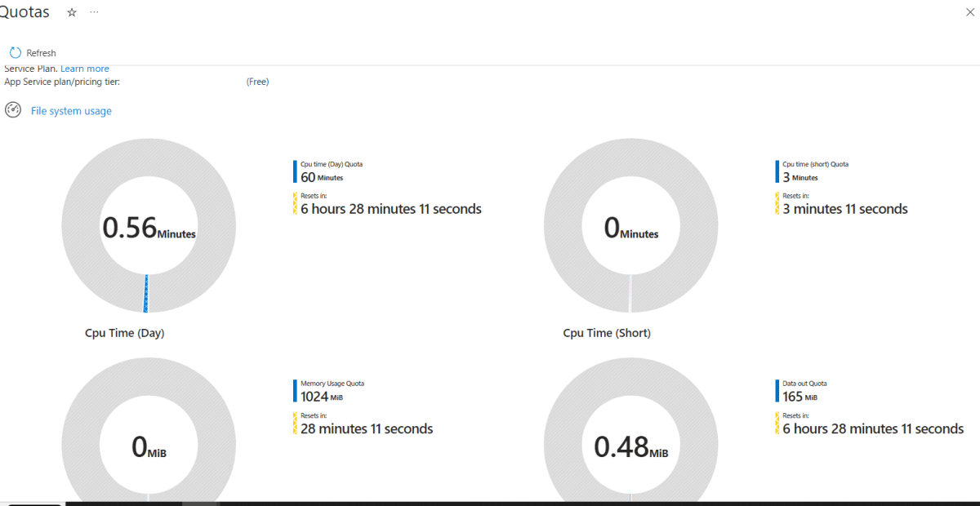Pin Quotas with the favorite star icon
Image resolution: width=980 pixels, height=506 pixels.
72,12
